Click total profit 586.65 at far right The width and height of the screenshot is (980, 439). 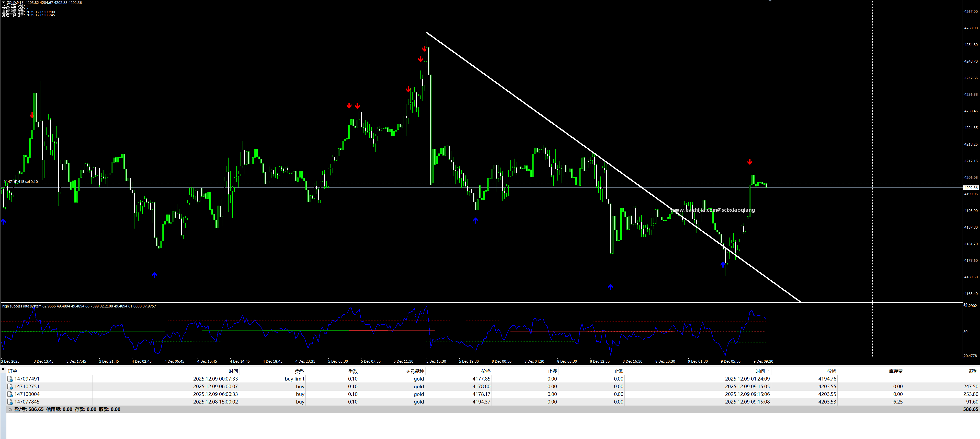pyautogui.click(x=971, y=409)
